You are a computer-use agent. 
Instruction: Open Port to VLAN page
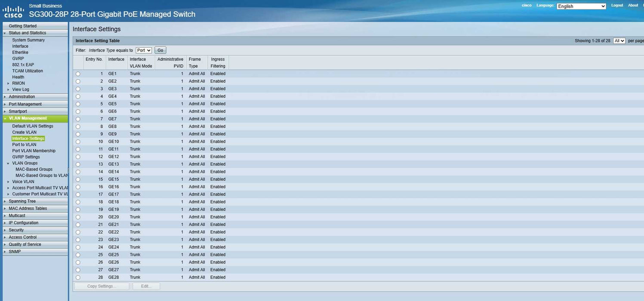(x=24, y=144)
